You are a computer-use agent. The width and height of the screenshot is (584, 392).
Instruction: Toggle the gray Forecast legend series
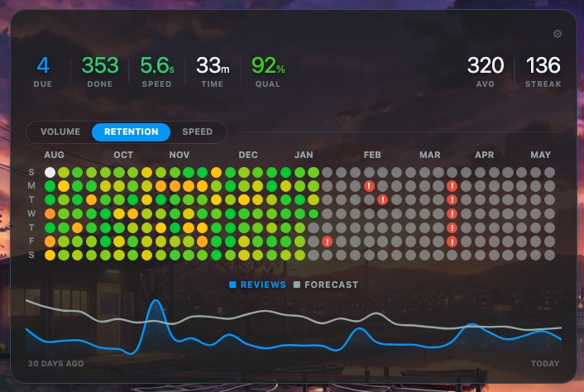326,284
